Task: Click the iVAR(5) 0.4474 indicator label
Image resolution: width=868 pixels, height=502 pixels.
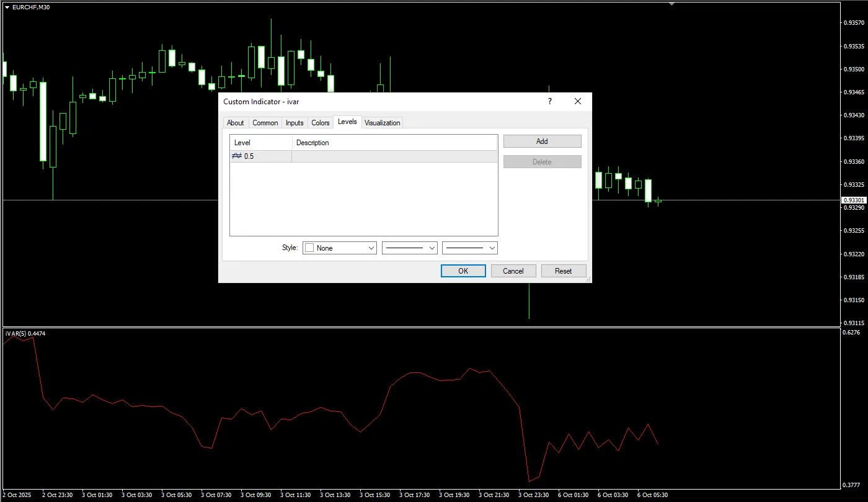Action: tap(25, 334)
